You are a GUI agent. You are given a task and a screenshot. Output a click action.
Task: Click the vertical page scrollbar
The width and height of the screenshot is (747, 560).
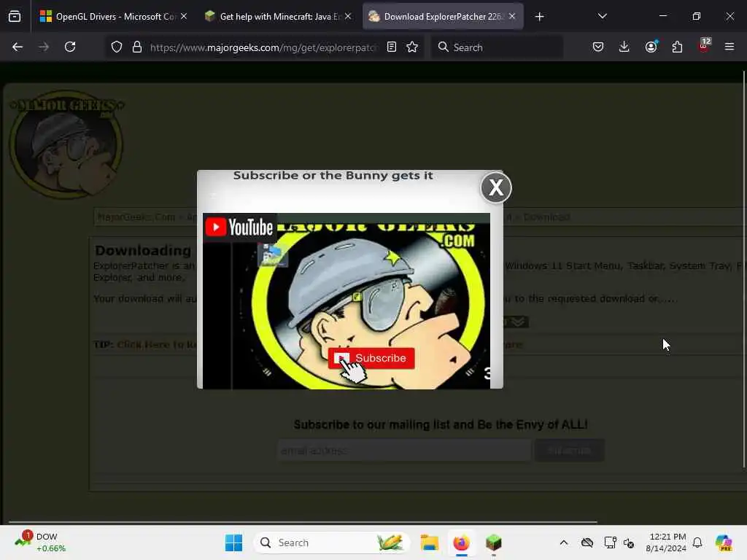743,269
